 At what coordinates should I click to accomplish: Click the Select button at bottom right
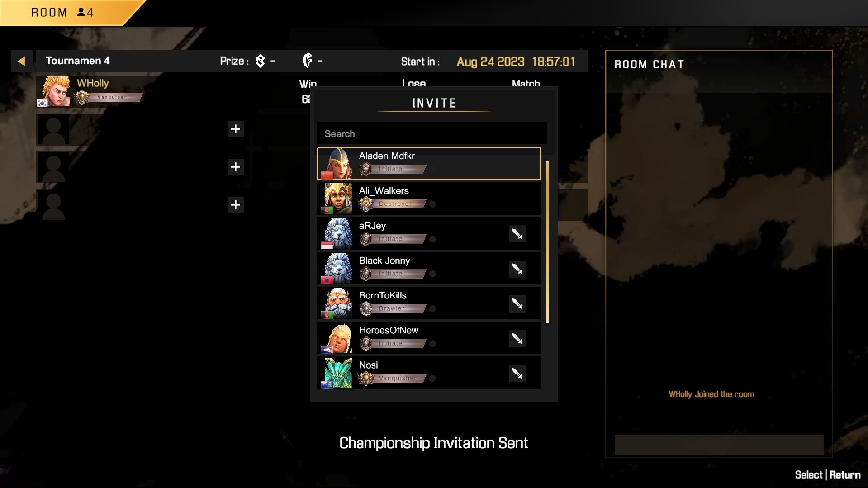tap(809, 475)
